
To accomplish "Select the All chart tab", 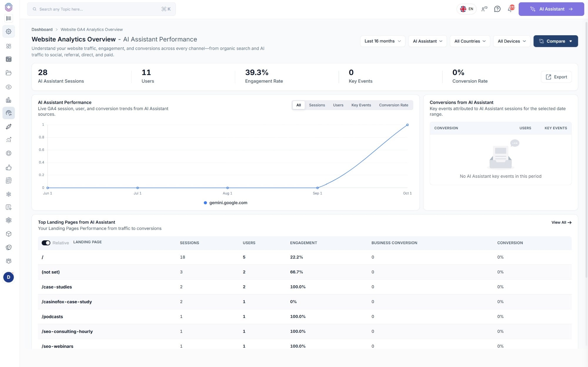I will (x=298, y=105).
